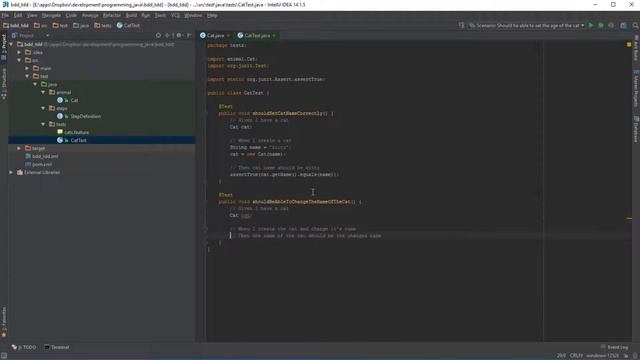Click the Make Project icon beside run configuration
This screenshot has width=640, height=360.
click(461, 25)
